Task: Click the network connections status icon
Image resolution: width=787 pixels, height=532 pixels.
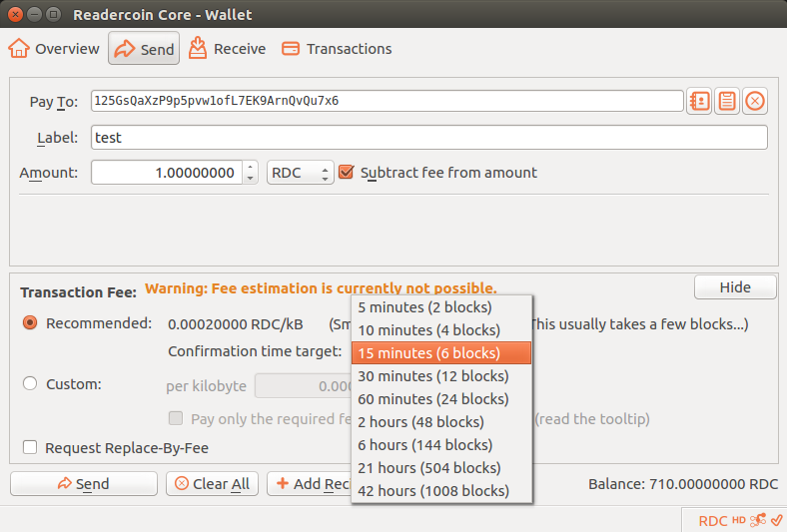Action: click(x=757, y=520)
